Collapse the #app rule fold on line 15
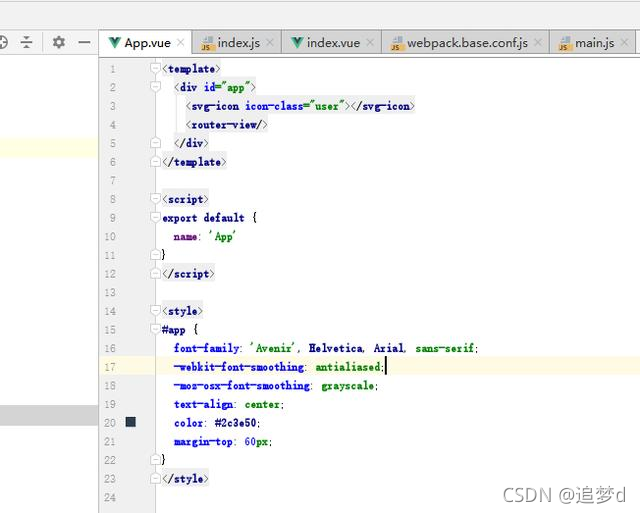 coord(155,329)
